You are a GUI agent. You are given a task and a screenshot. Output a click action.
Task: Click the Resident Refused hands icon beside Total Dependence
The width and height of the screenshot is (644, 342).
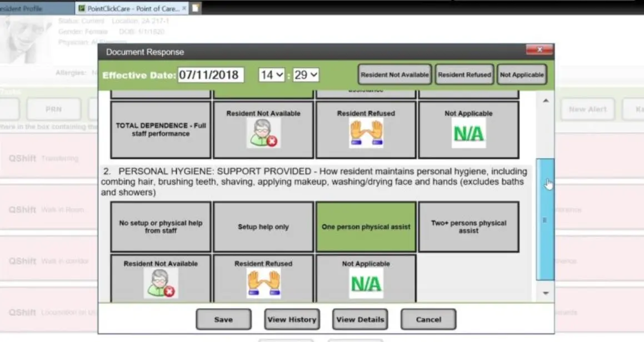(x=366, y=134)
